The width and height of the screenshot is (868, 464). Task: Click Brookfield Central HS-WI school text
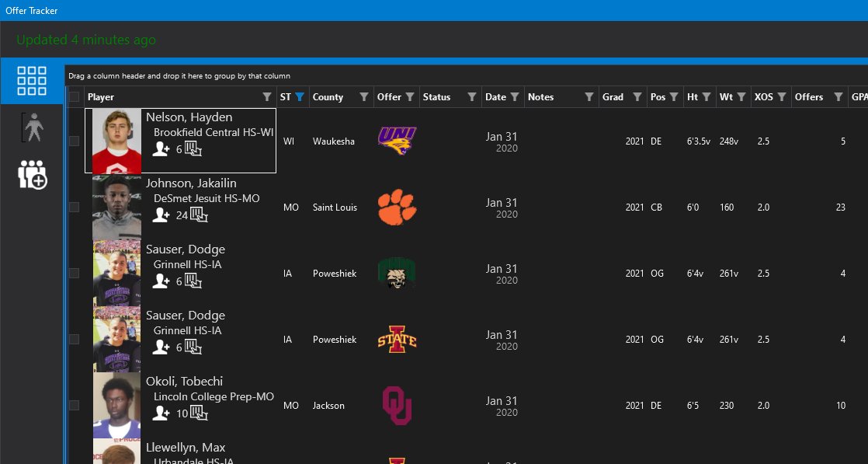pyautogui.click(x=214, y=132)
